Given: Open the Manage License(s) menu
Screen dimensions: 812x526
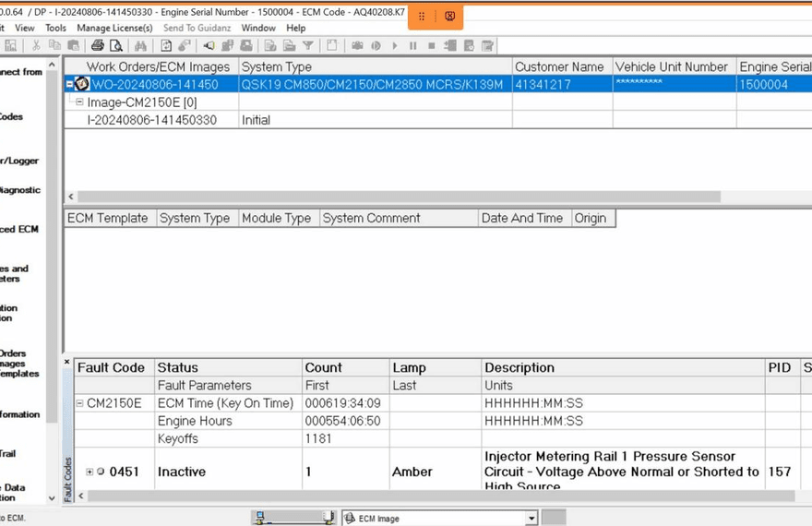Looking at the screenshot, I should 114,28.
